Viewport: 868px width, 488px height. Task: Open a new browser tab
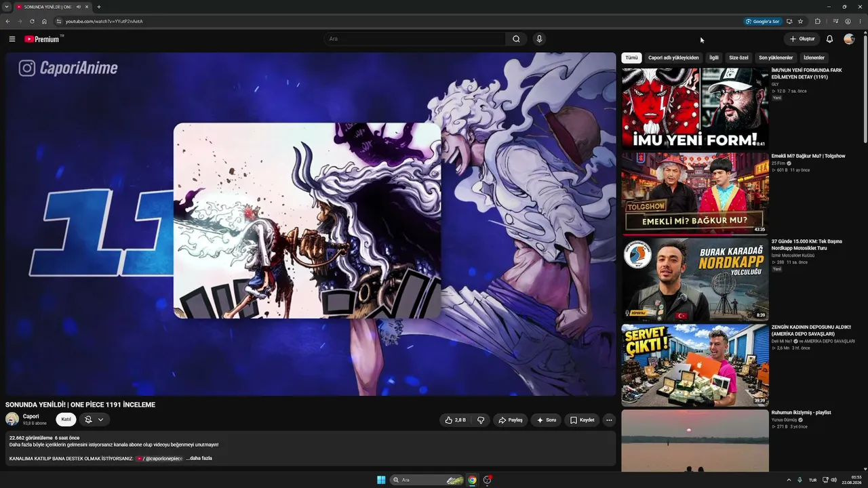99,7
